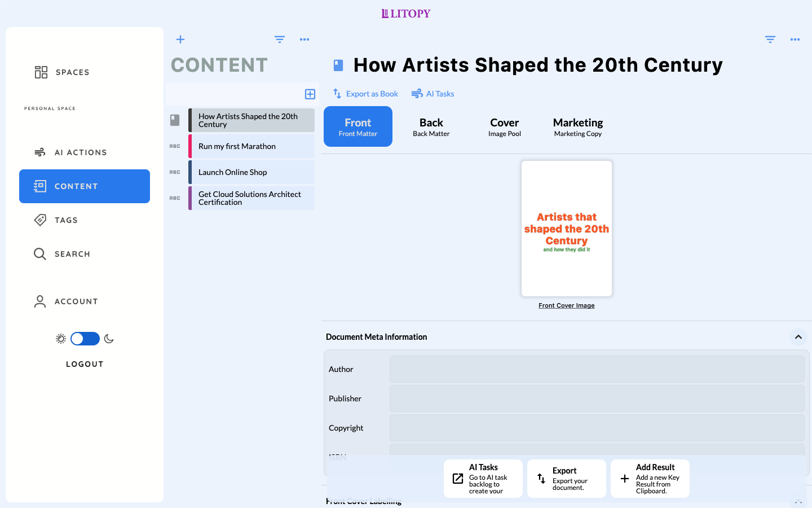Select the Marketing Copy tab

(x=578, y=127)
